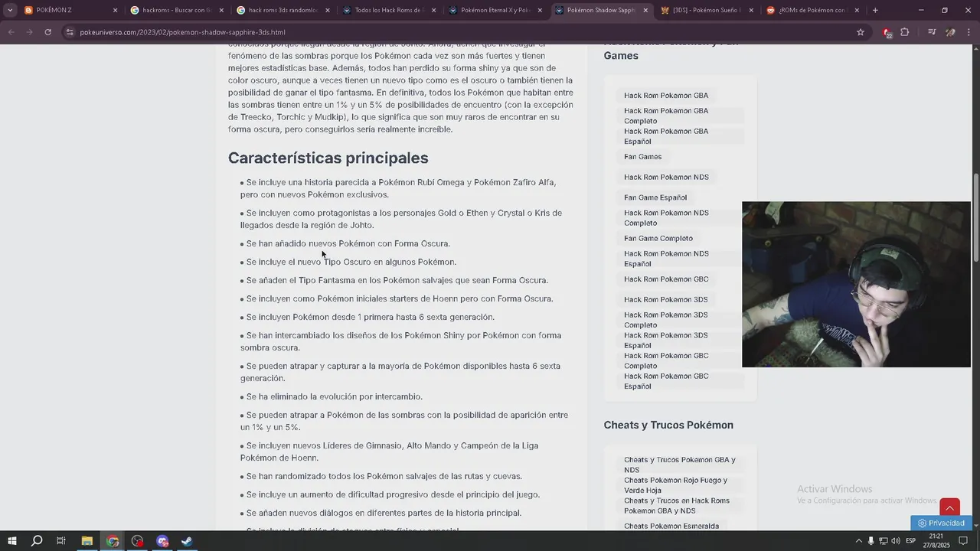
Task: Open the Fan Game Español link
Action: click(655, 197)
